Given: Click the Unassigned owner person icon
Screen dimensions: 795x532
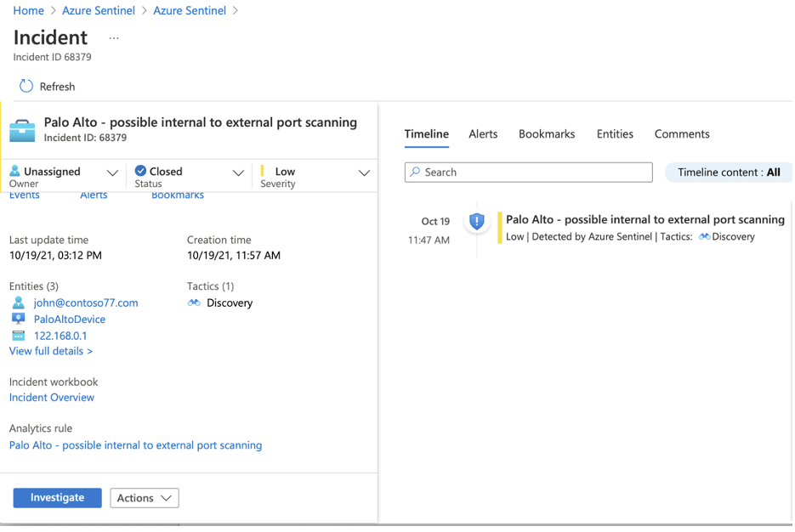Looking at the screenshot, I should [14, 172].
